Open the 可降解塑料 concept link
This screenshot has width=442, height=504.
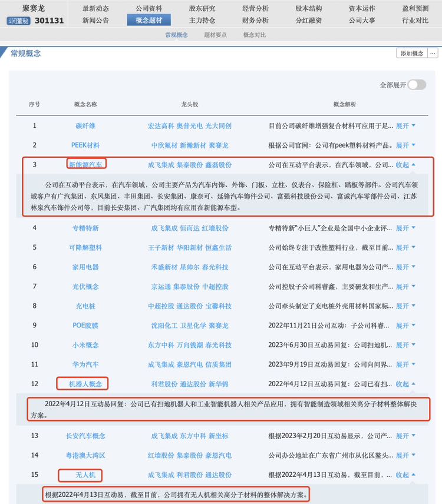point(85,247)
